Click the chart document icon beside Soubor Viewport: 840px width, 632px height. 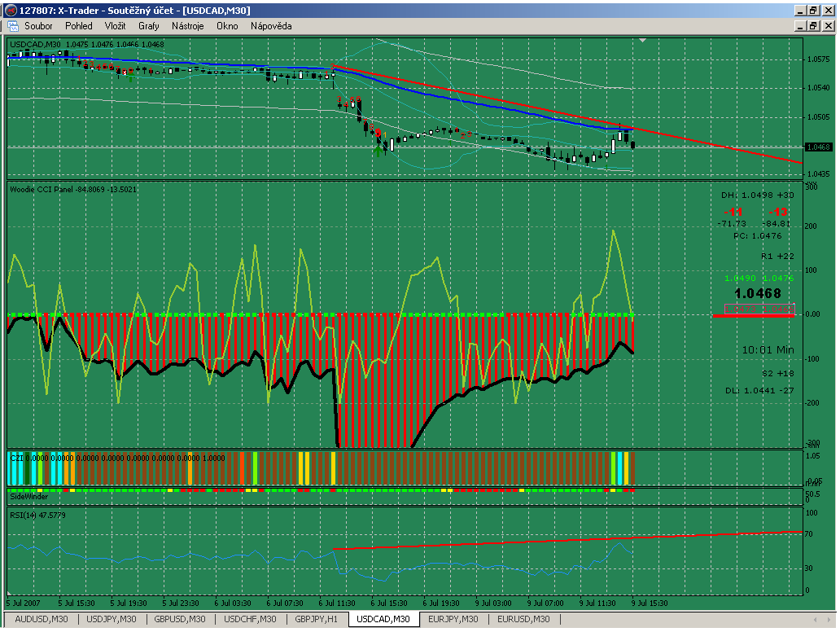click(13, 26)
